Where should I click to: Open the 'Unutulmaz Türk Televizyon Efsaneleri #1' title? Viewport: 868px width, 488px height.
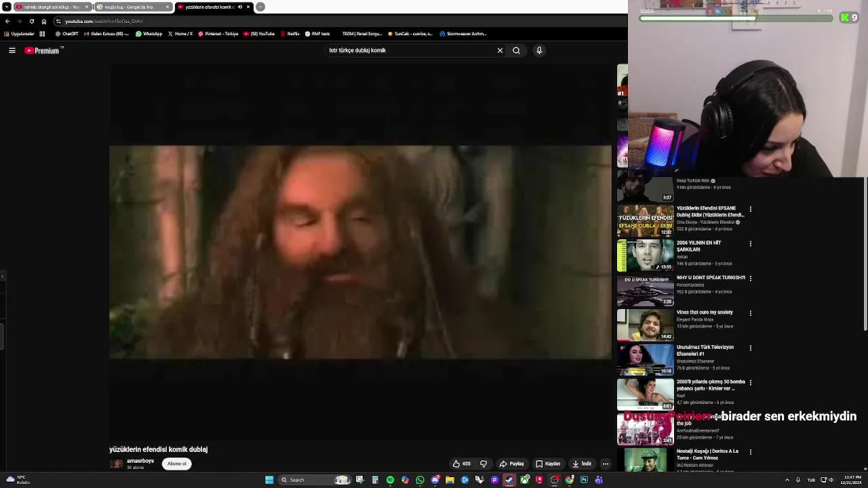(705, 350)
